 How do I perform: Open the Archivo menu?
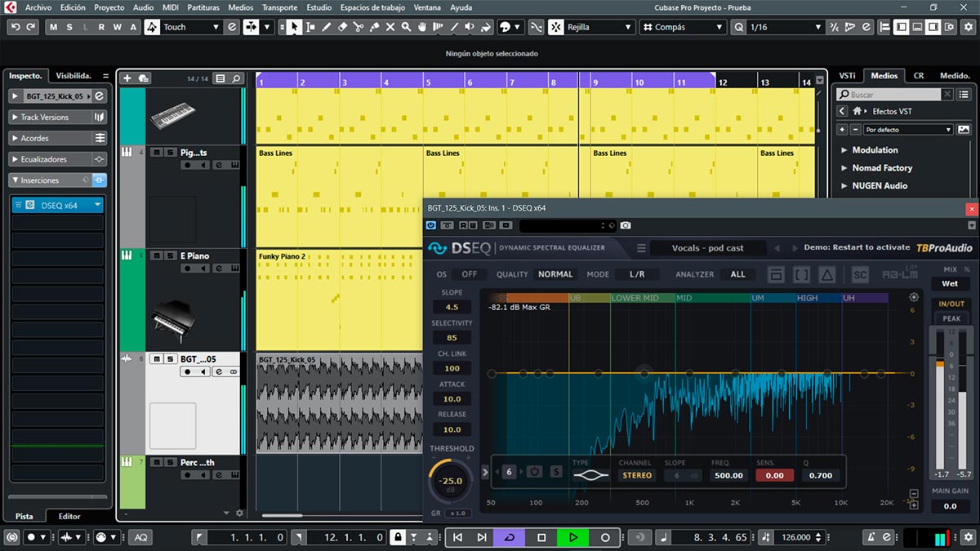click(x=39, y=7)
